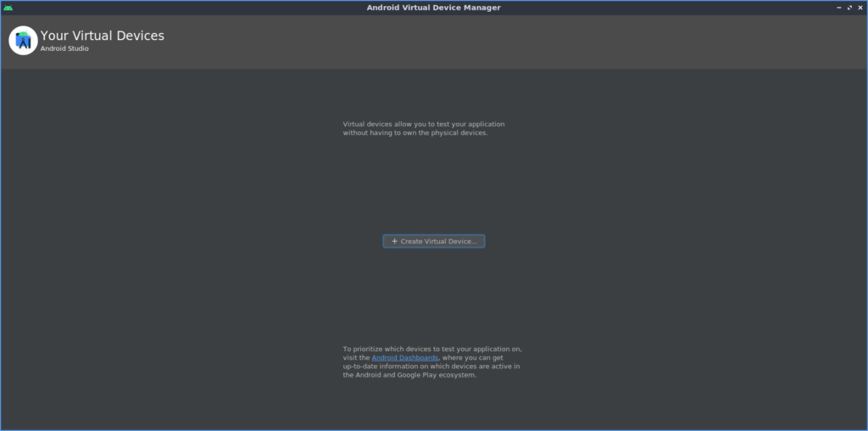Open the Android Dashboards link
Image resolution: width=868 pixels, height=431 pixels.
404,358
